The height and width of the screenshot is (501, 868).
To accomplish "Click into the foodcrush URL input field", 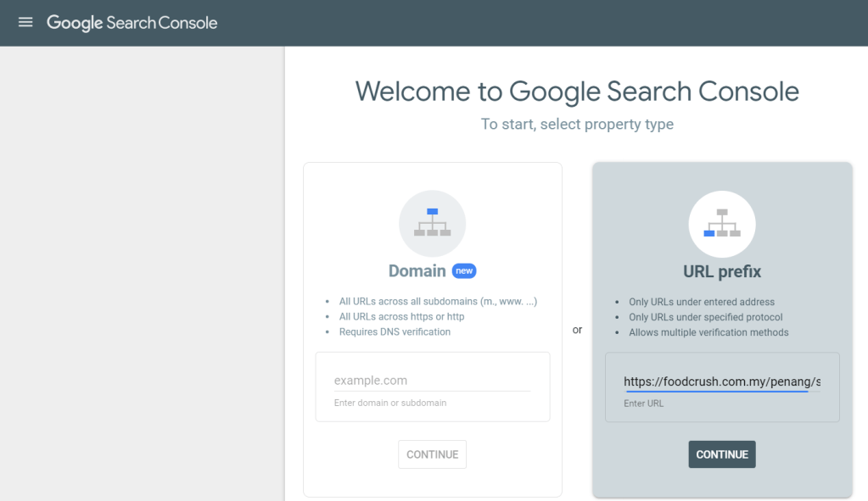I will pos(721,381).
